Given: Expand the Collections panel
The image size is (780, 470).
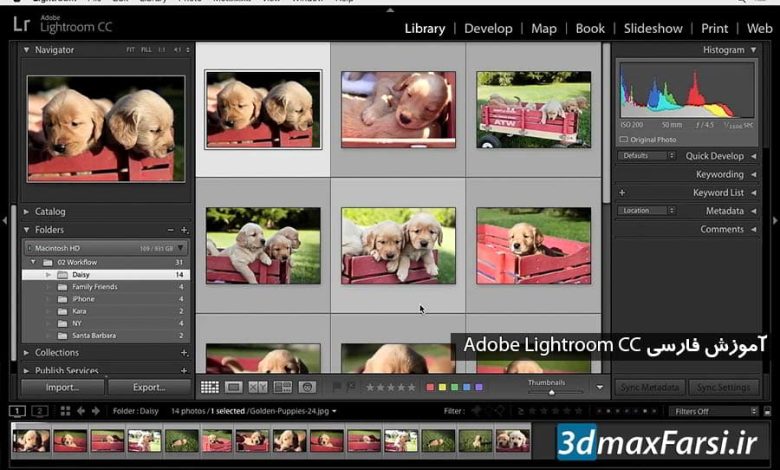Looking at the screenshot, I should point(26,352).
